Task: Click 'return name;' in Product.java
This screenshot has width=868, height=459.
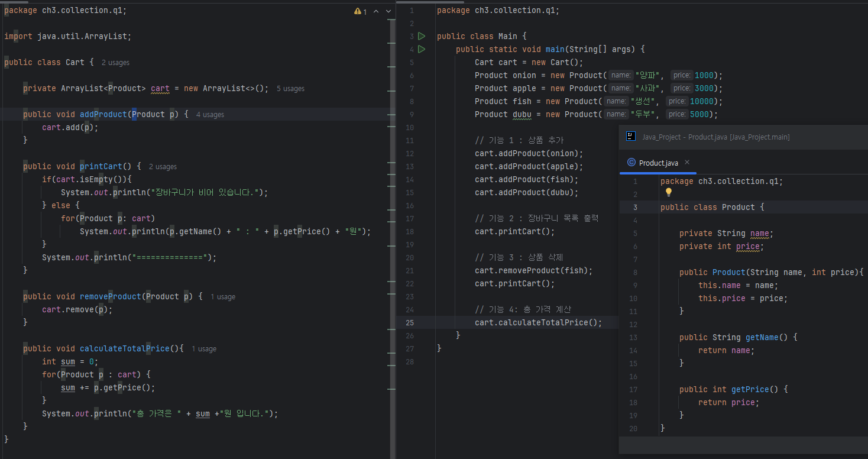Action: [727, 350]
